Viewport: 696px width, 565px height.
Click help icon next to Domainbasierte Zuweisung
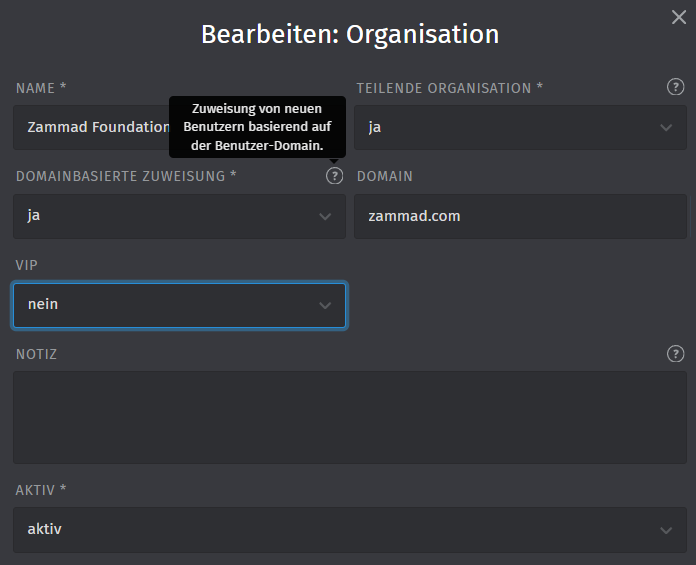pyautogui.click(x=334, y=176)
